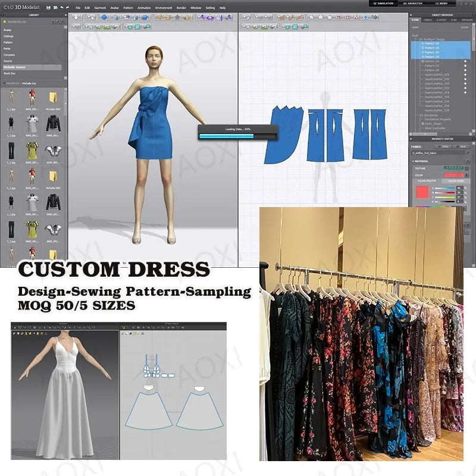This screenshot has width=476, height=476.
Task: Click the Texture value field
Action: pos(453,168)
